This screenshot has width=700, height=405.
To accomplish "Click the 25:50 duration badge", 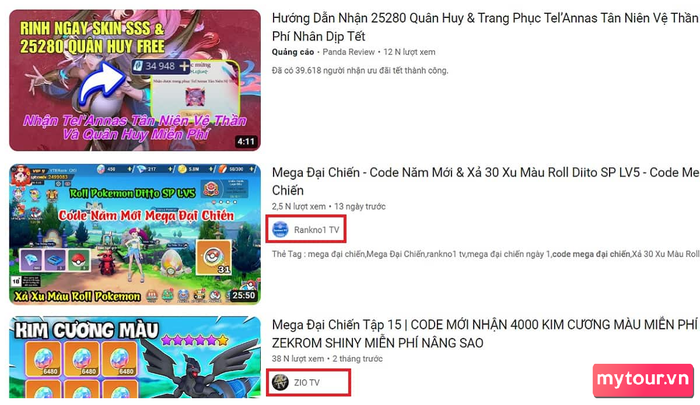I will (243, 295).
